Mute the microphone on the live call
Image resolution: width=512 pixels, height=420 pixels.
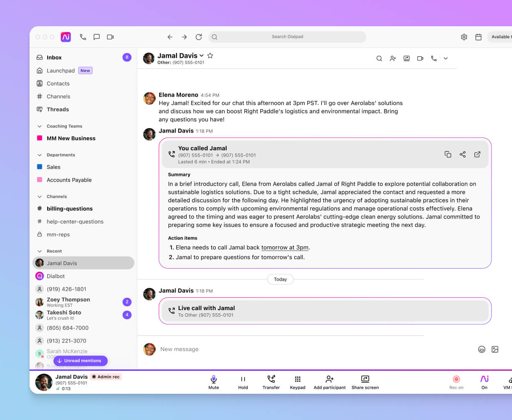point(213,382)
